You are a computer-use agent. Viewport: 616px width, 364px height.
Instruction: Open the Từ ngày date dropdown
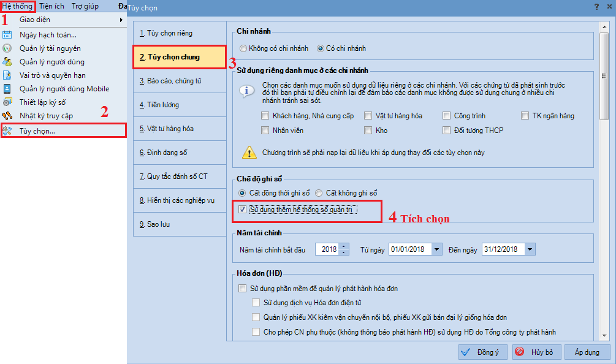(x=436, y=249)
